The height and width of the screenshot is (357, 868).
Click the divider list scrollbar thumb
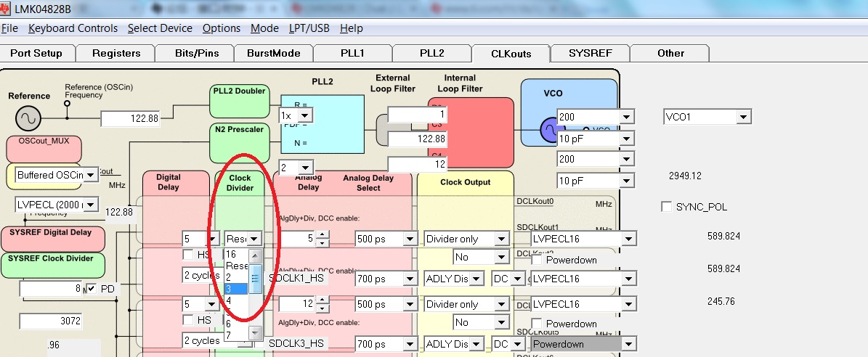tap(255, 279)
